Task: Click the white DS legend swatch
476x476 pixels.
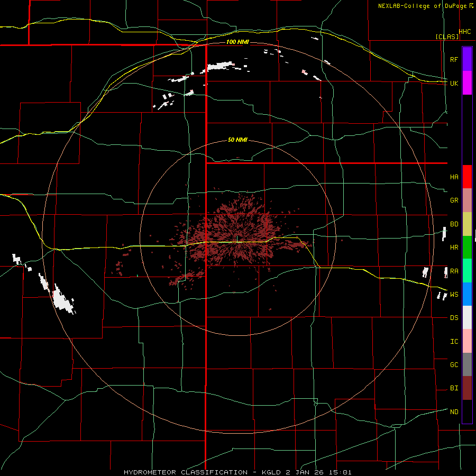Action: pos(467,317)
